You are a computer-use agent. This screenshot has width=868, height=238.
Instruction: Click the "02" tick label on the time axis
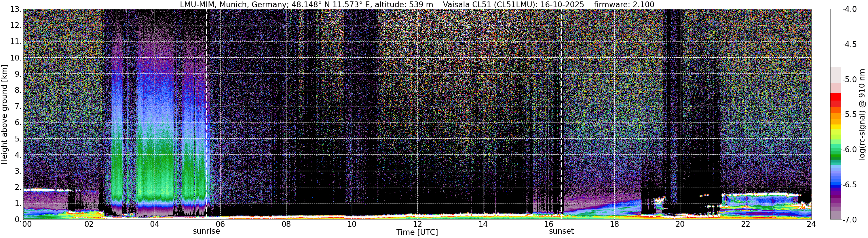(x=89, y=224)
